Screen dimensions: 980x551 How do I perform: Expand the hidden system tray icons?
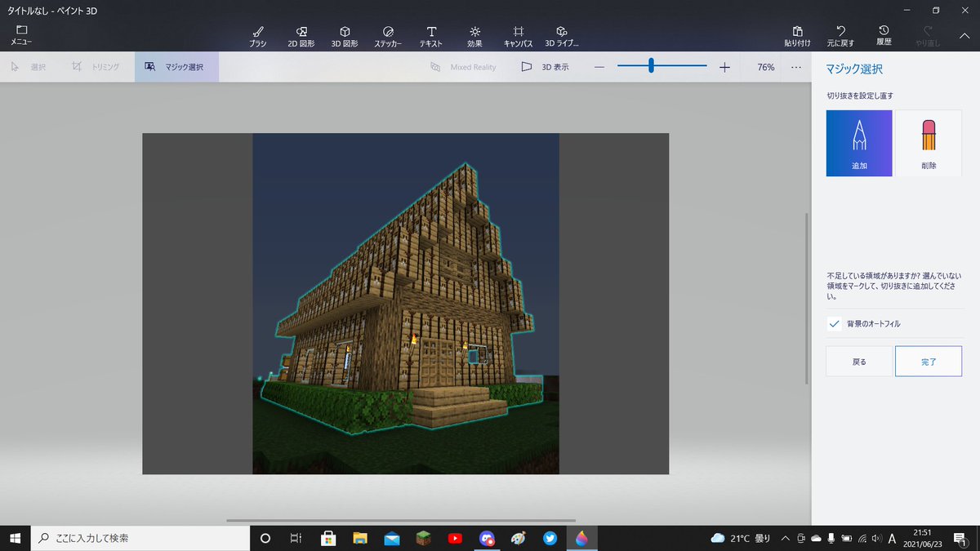point(785,538)
